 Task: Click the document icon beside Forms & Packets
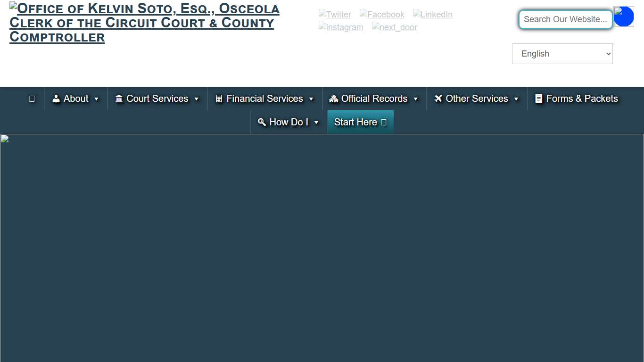(x=539, y=99)
